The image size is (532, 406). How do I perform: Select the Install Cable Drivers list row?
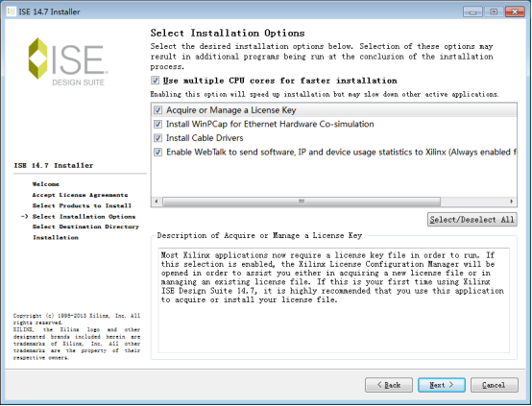(334, 138)
